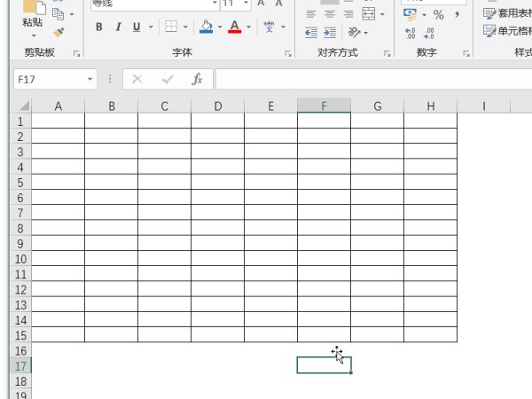Select row 1 header
532x399 pixels.
[x=20, y=121]
